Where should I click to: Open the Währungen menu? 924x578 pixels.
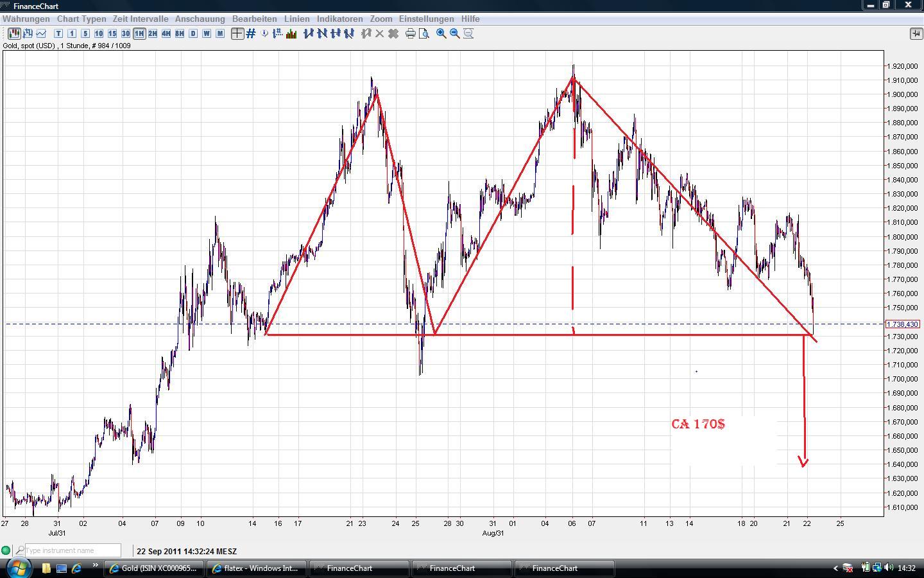[x=26, y=19]
